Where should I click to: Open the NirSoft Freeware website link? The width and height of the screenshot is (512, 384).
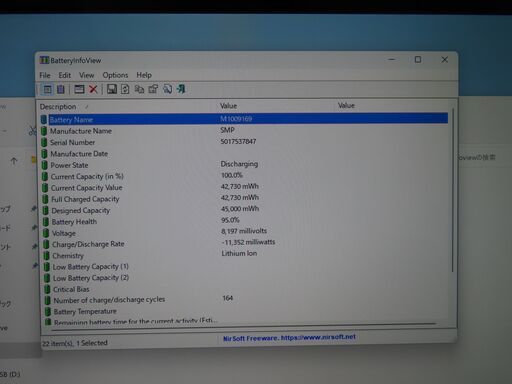tap(289, 338)
